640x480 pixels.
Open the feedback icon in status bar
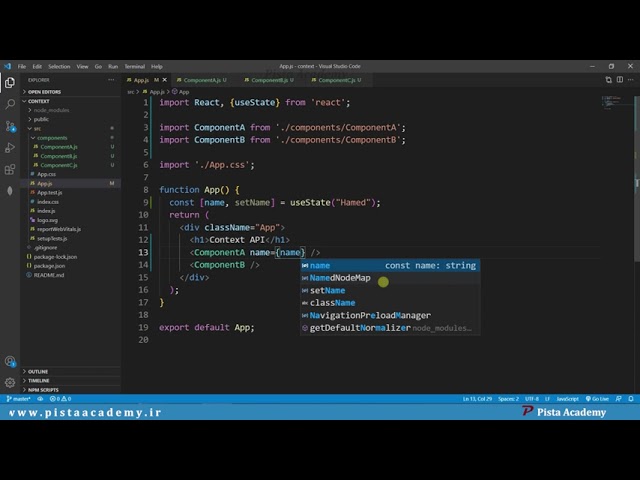618,399
